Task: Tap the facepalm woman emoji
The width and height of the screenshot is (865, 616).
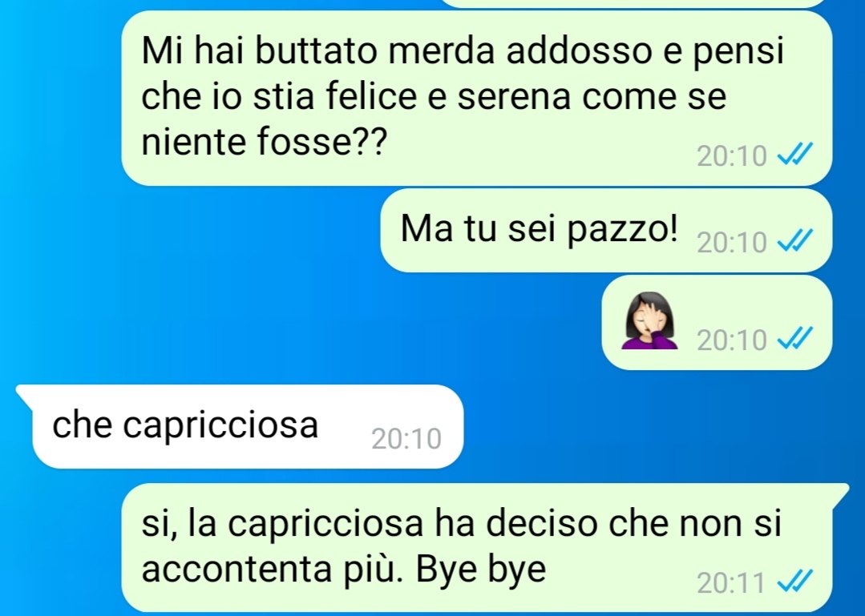Action: pos(649,320)
